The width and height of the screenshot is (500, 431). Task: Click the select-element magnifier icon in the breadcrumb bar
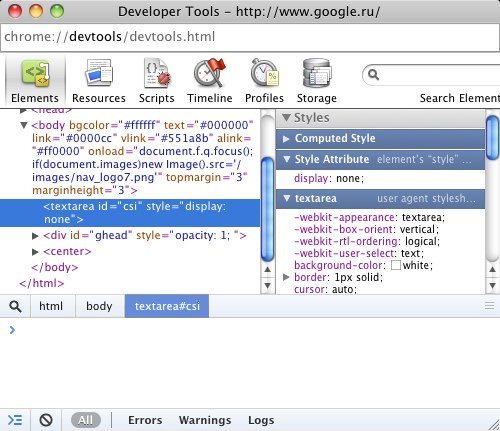click(x=15, y=306)
